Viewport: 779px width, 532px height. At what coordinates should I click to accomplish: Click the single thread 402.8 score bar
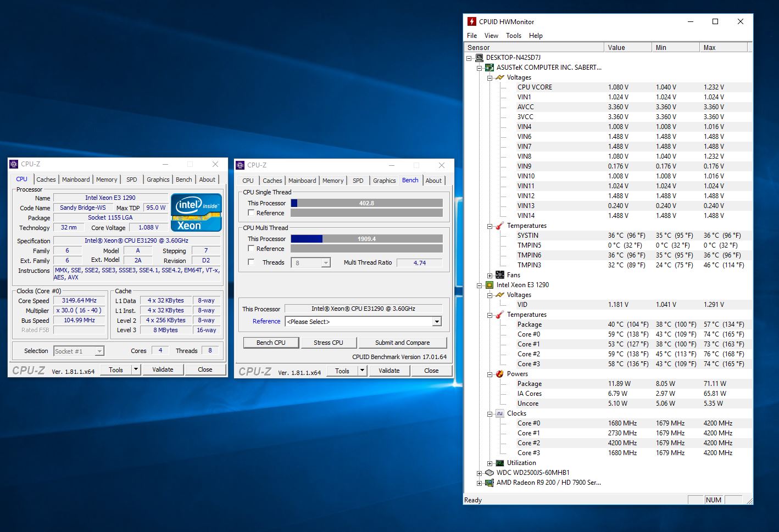click(366, 203)
